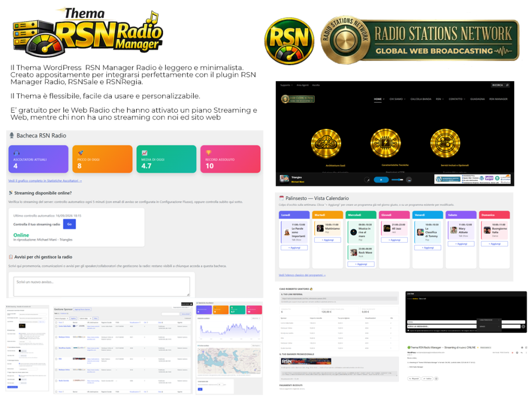Expand the RSN menu in website nav
This screenshot has height=399, width=532.
coord(440,99)
